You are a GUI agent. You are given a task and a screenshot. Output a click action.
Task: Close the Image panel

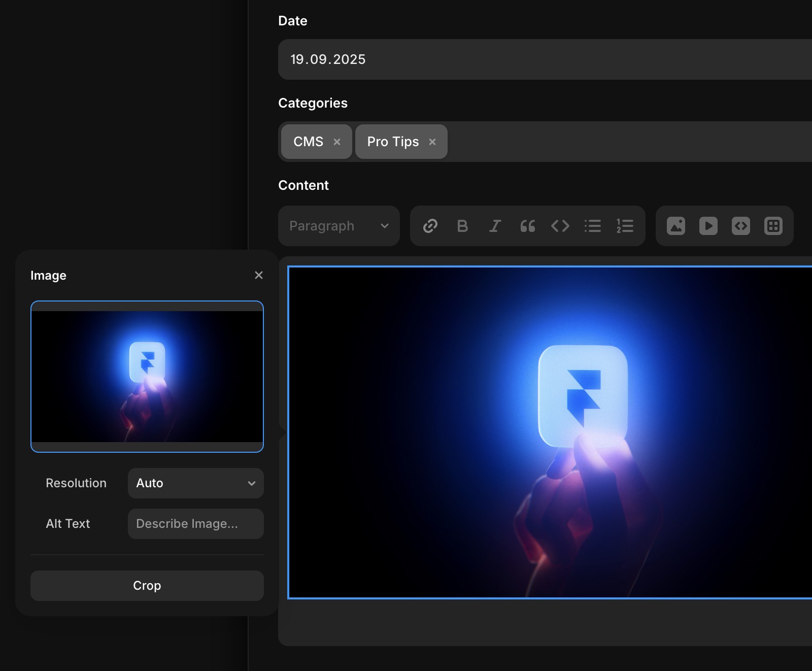click(x=259, y=275)
